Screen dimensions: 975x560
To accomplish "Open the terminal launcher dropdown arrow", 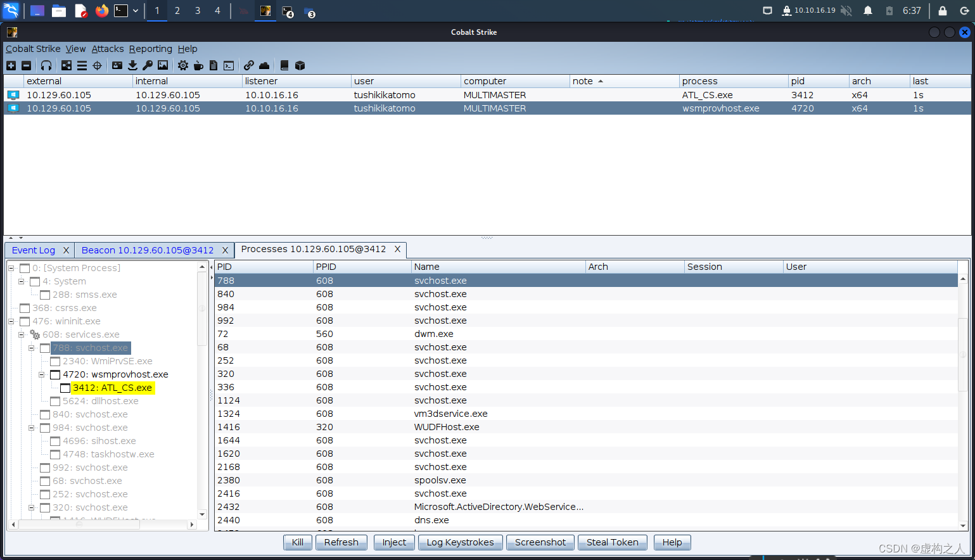I will pyautogui.click(x=136, y=11).
